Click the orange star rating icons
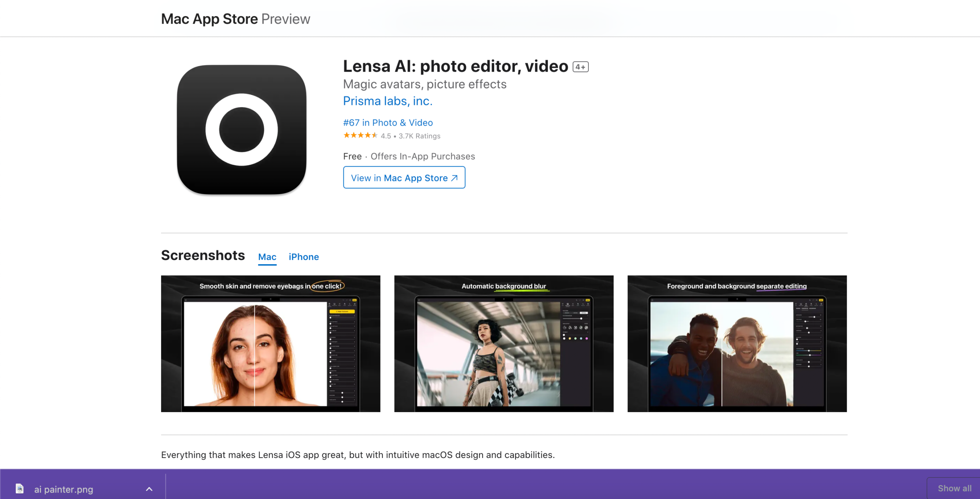980x499 pixels. coord(360,136)
